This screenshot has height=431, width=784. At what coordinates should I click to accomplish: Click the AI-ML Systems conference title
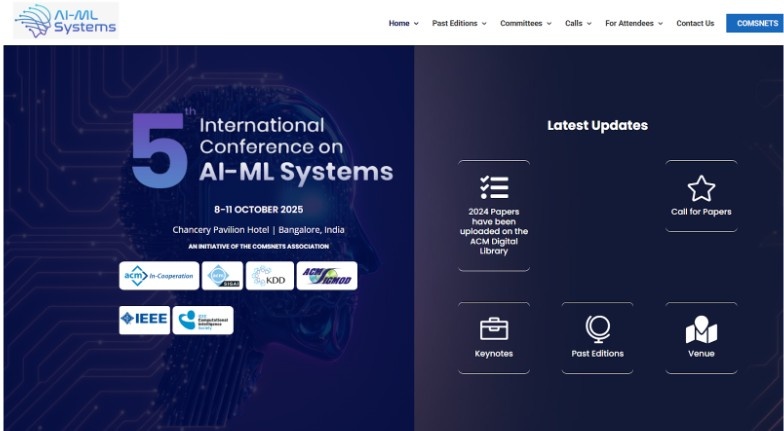(x=296, y=172)
